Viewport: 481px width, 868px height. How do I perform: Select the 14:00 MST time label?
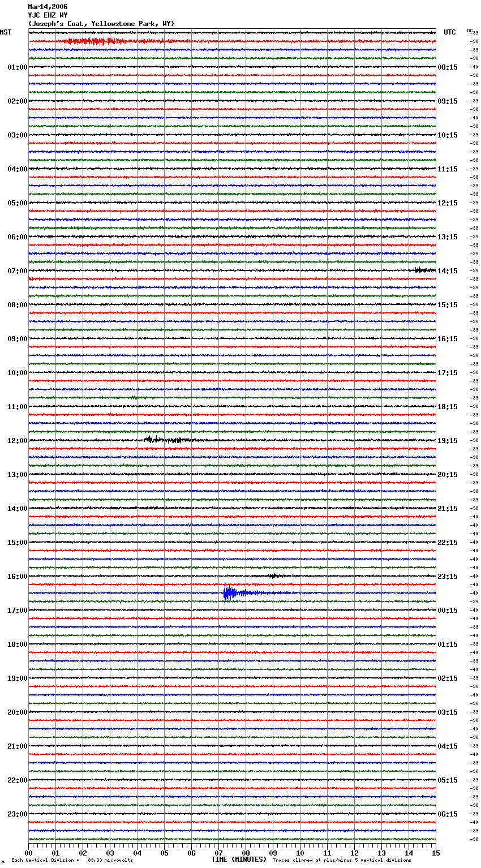point(18,509)
